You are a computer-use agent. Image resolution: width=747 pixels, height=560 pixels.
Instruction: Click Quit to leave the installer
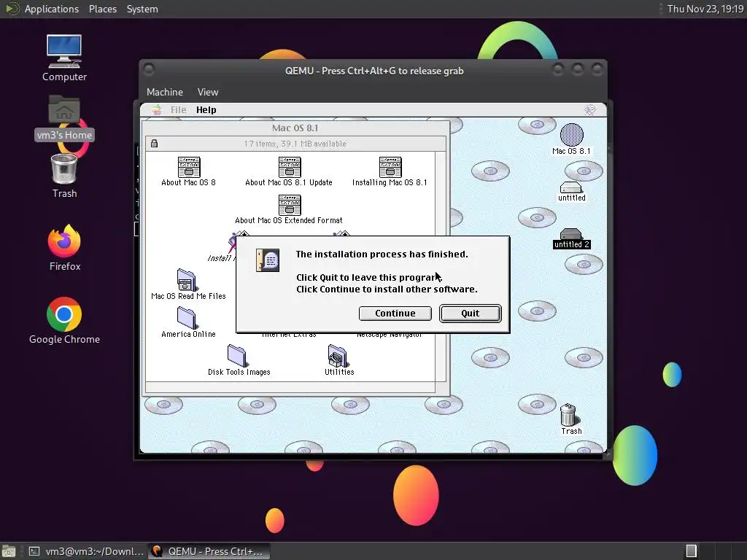pos(471,314)
